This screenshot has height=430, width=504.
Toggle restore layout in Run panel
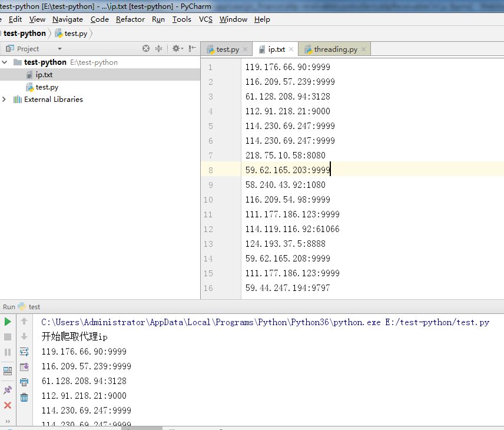click(8, 371)
